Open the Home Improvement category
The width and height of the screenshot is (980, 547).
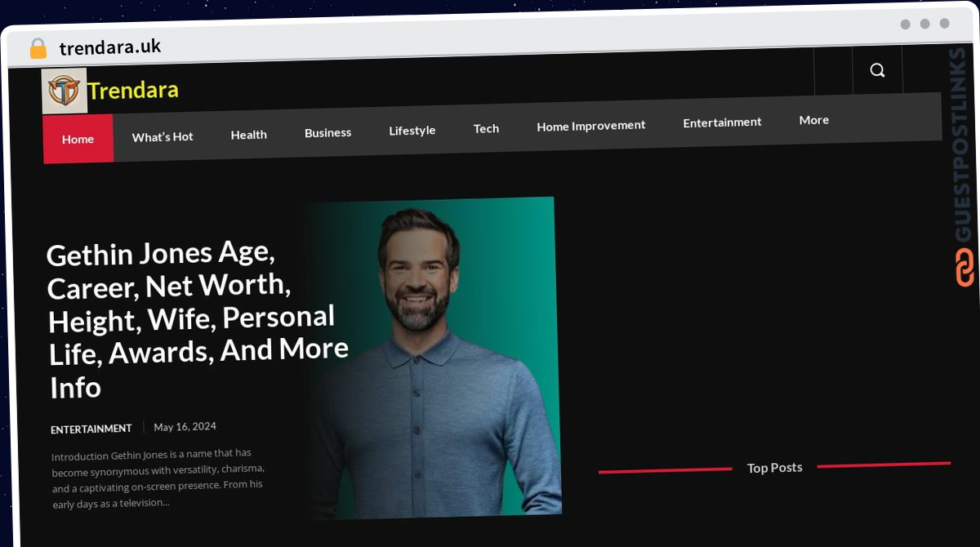tap(590, 126)
